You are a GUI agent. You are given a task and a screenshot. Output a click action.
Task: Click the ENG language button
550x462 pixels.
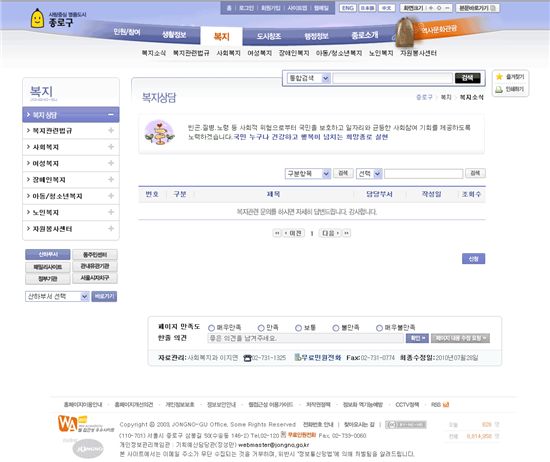coord(348,8)
